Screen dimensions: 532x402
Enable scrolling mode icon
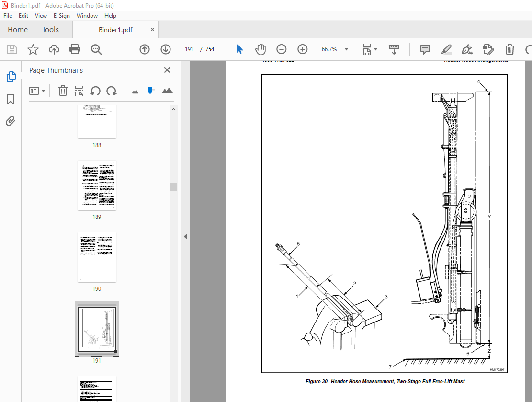click(x=394, y=49)
